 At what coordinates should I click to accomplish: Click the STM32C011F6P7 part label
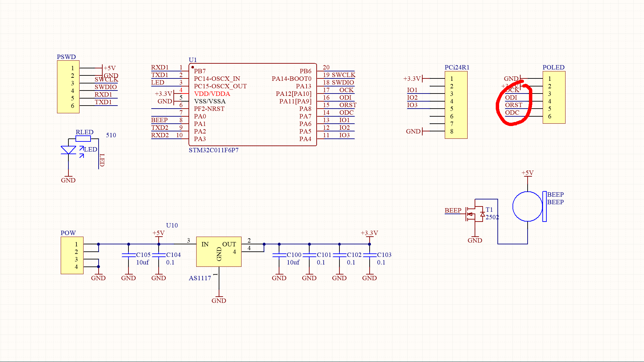click(213, 150)
